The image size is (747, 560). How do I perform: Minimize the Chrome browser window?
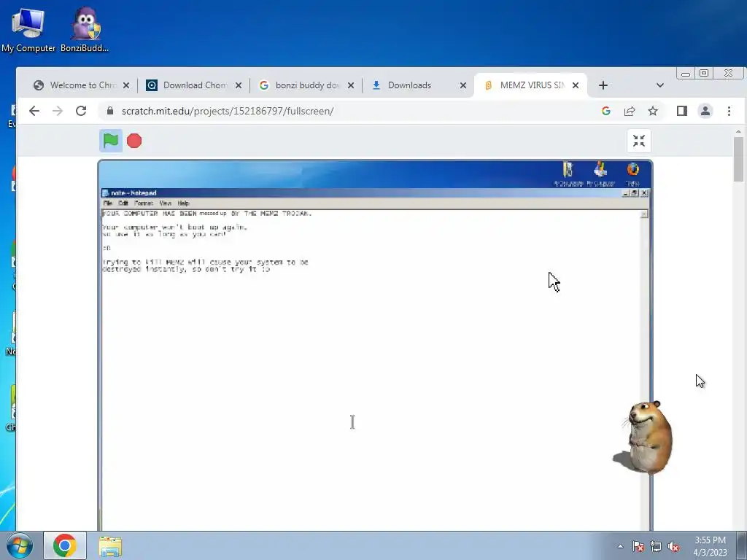686,74
